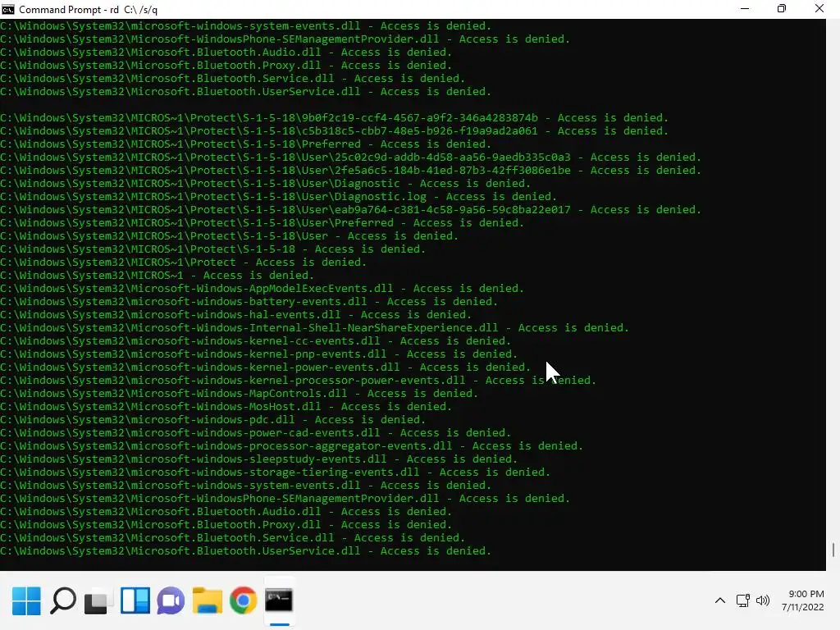Click line with microsoft-windows-pdc.dll
Screen dimensions: 840x630
tap(212, 419)
